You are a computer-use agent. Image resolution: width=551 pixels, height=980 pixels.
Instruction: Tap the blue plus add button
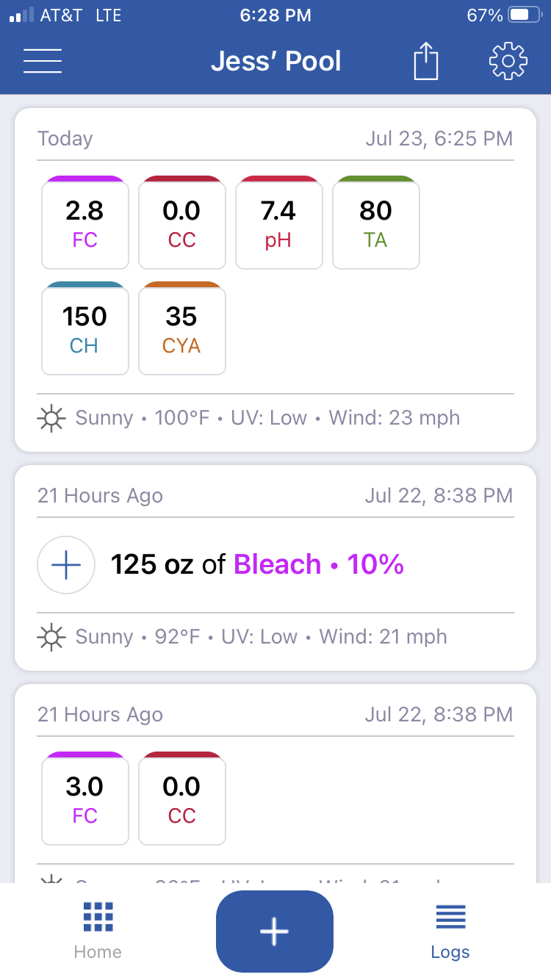click(x=275, y=931)
